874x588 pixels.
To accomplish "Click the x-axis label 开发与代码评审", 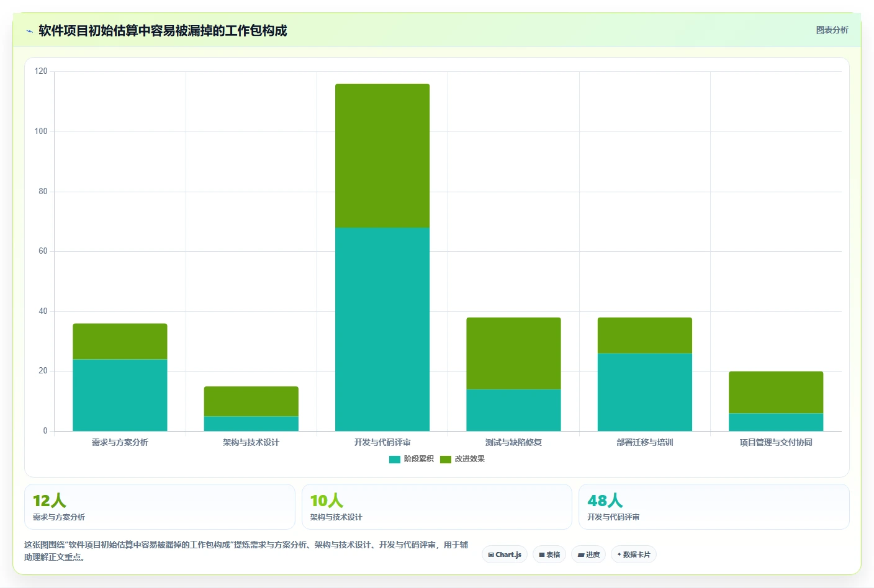I will point(382,442).
